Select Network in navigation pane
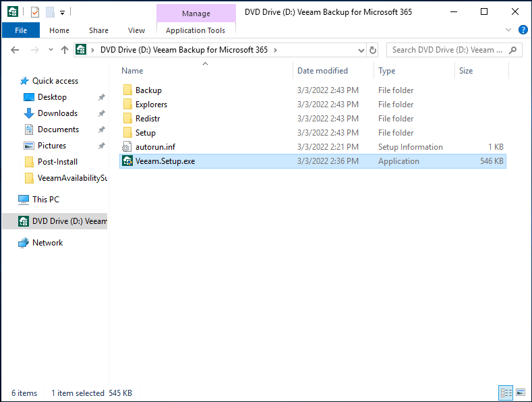The height and width of the screenshot is (402, 532). pyautogui.click(x=47, y=243)
